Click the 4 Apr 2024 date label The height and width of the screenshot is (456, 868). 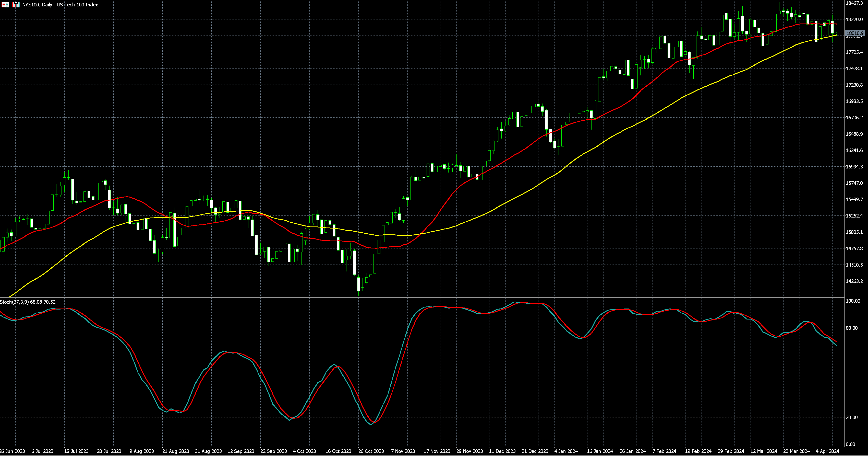827,451
